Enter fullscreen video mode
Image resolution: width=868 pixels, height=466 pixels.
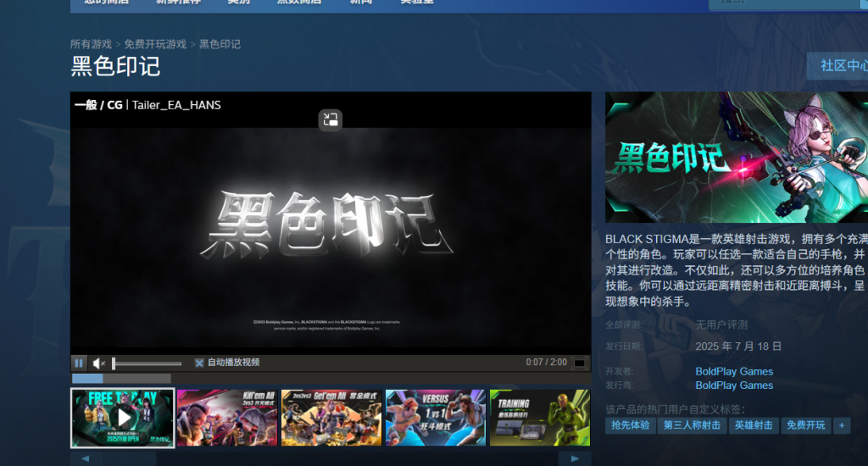click(x=579, y=363)
